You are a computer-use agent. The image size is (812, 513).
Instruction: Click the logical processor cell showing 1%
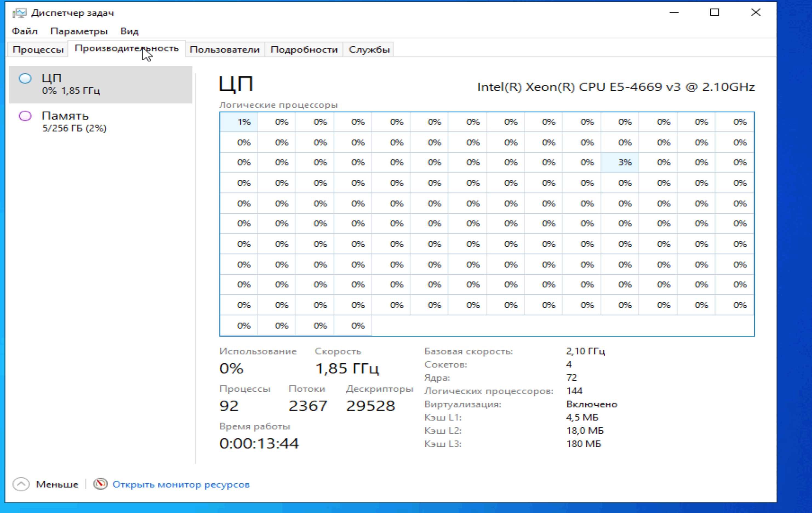[239, 122]
